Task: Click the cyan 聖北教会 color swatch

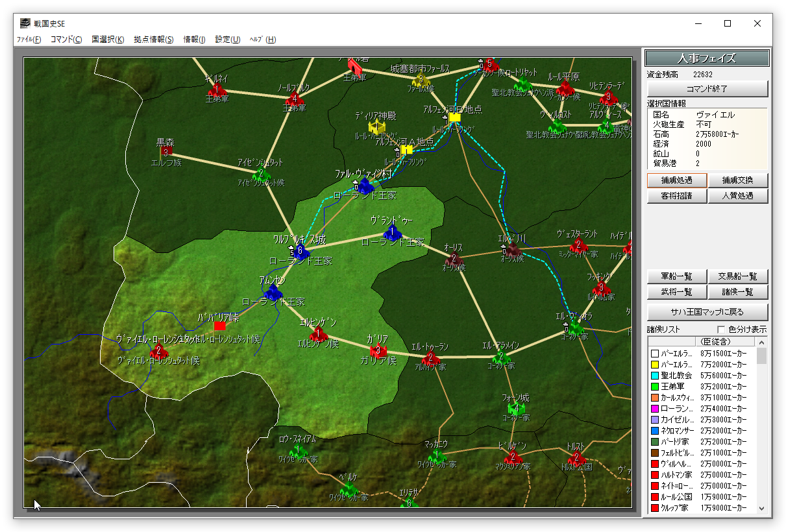Action: (x=654, y=376)
